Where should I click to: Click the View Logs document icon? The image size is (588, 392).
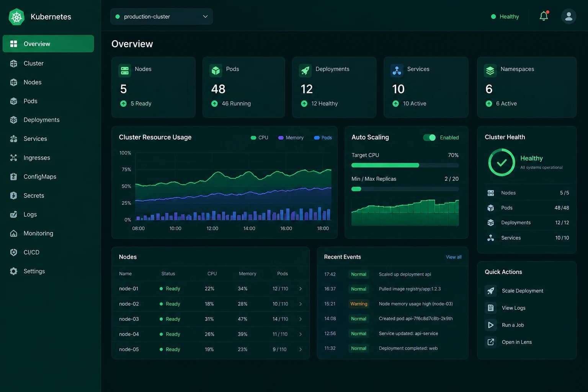click(x=490, y=308)
